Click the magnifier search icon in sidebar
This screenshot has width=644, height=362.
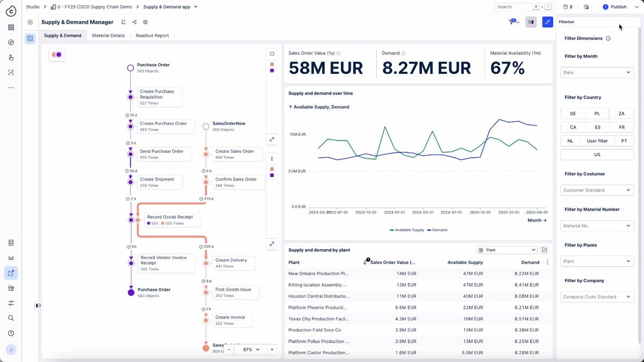coord(11,318)
